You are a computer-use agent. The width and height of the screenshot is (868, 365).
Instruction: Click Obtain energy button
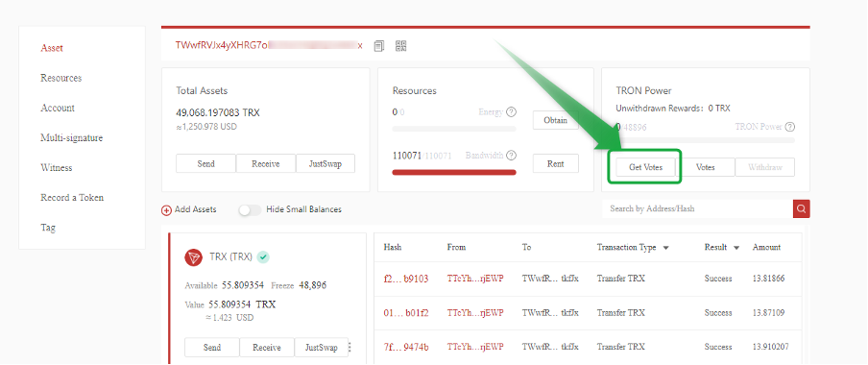[556, 120]
